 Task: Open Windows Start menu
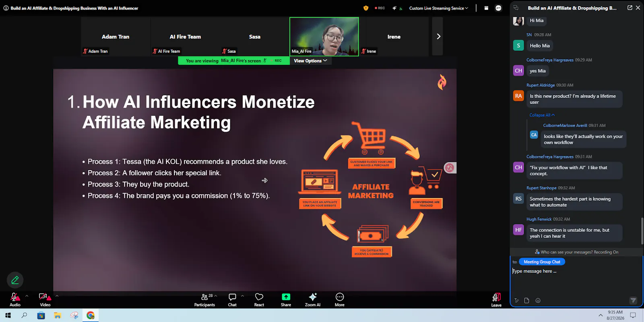point(8,316)
